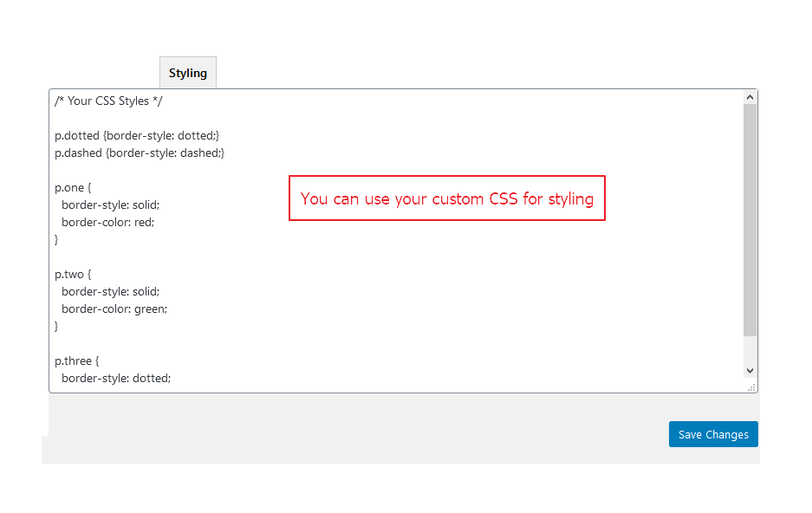Click the '/* Your CSS Styles */' comment line
This screenshot has height=513, width=812.
pyautogui.click(x=108, y=101)
